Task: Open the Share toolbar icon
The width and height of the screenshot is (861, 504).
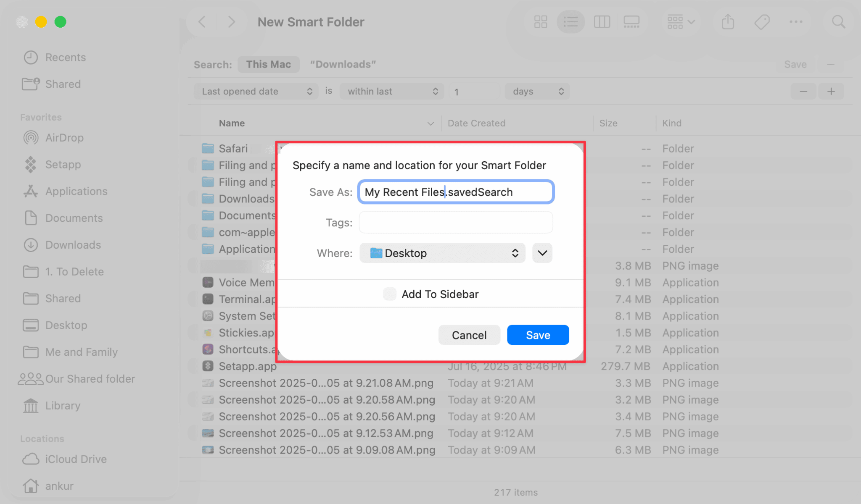Action: (x=728, y=22)
